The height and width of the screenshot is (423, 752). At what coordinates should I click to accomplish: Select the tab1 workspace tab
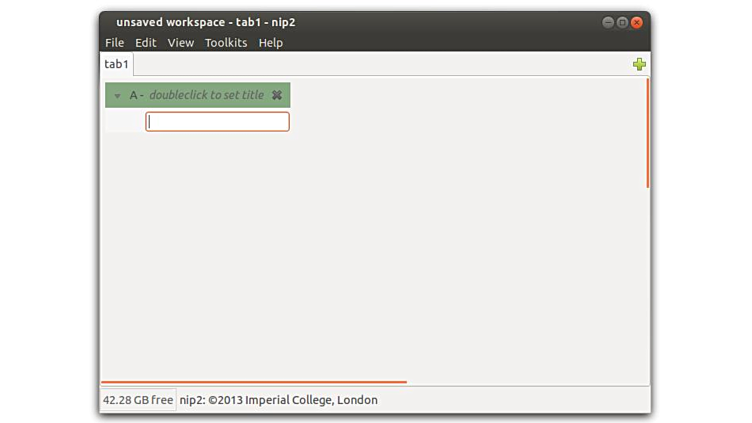[x=117, y=64]
